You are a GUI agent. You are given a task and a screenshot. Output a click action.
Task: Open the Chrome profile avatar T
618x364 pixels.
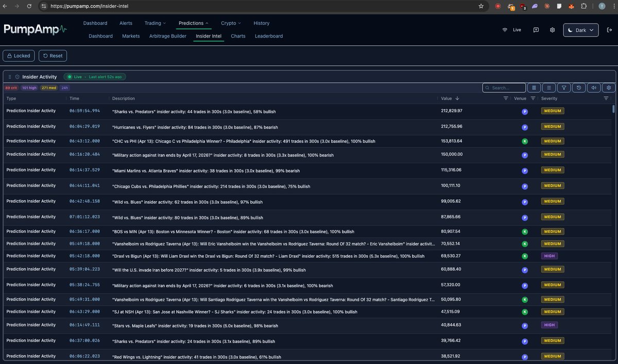click(602, 6)
